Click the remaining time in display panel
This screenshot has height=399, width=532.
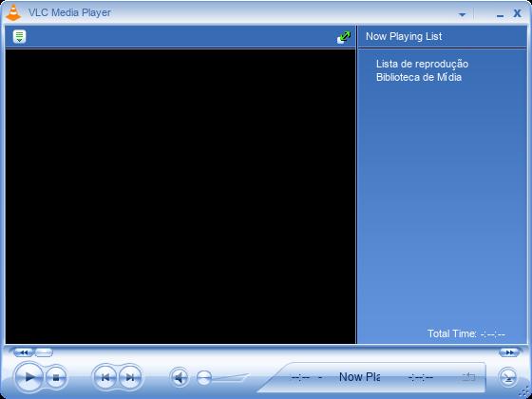tap(421, 377)
